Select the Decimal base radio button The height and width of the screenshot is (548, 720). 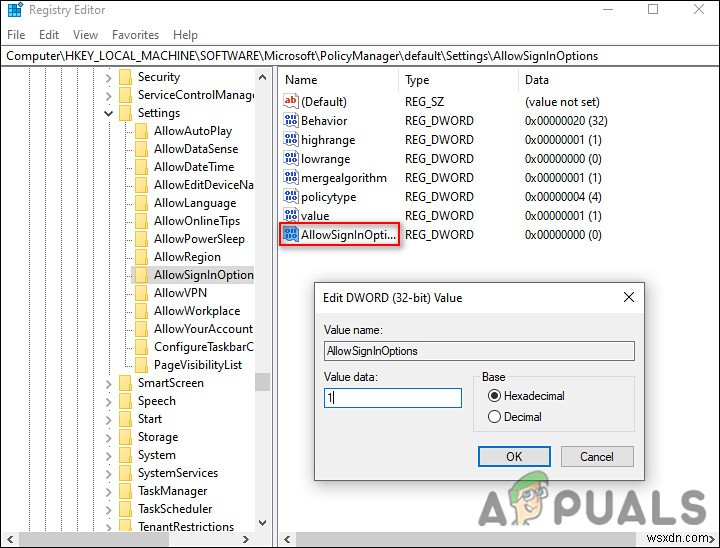click(494, 417)
